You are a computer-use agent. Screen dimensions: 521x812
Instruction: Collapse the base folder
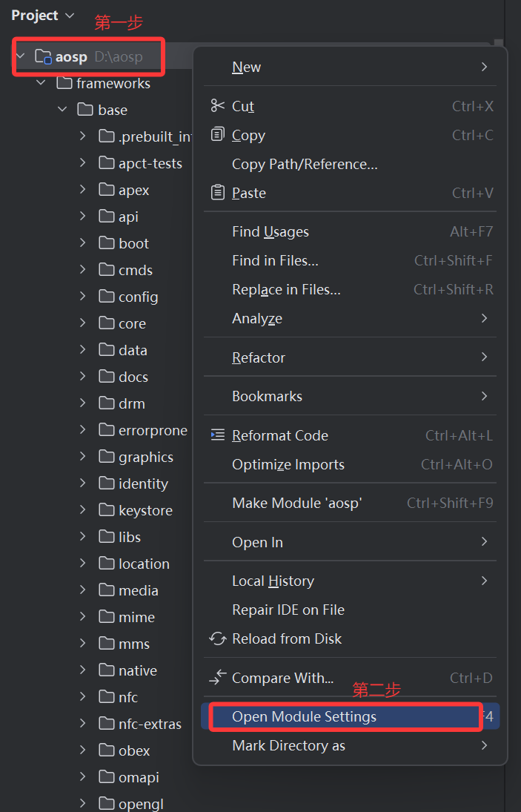click(62, 110)
